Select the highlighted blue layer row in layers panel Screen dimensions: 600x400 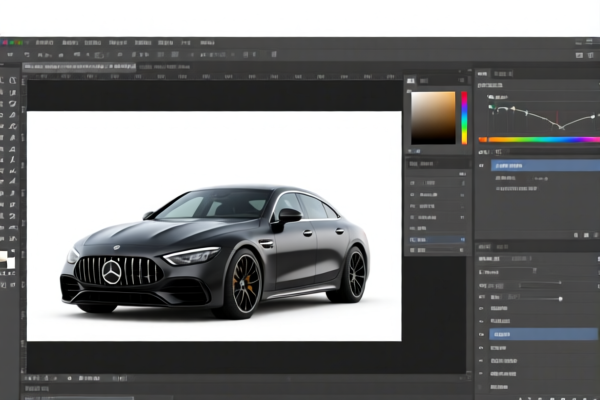click(543, 334)
